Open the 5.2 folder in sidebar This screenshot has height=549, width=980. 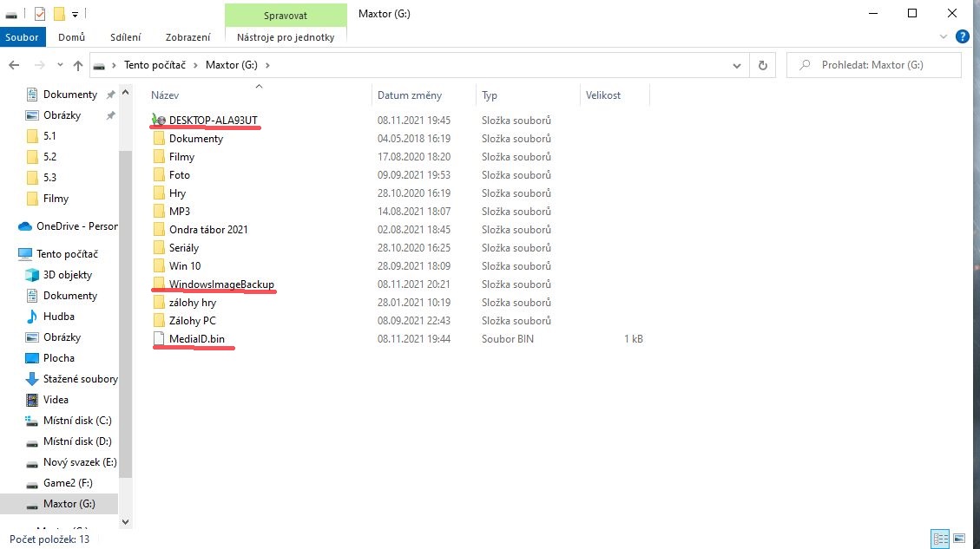click(49, 157)
